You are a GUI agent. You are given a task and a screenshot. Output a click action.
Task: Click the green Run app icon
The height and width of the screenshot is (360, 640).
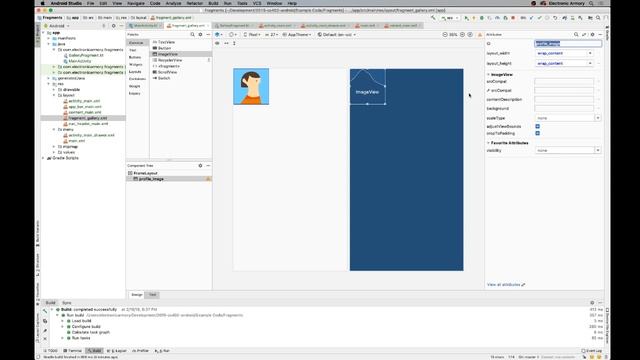click(x=467, y=18)
